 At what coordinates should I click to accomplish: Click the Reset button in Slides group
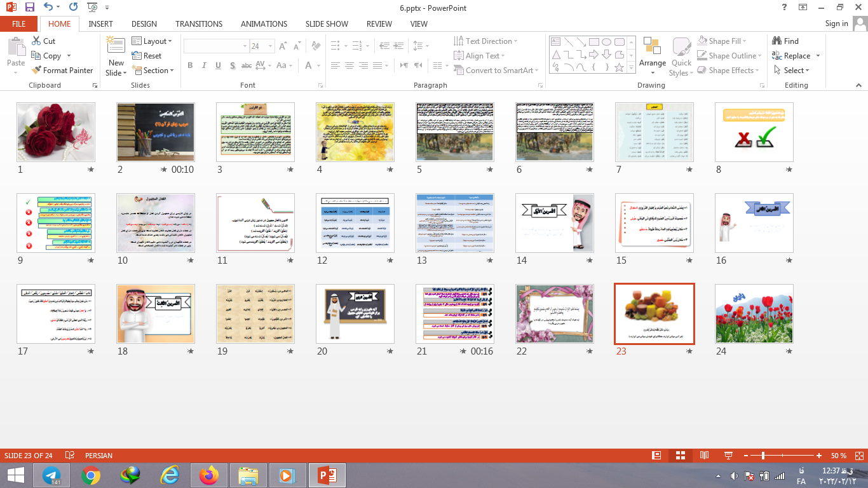coord(147,56)
